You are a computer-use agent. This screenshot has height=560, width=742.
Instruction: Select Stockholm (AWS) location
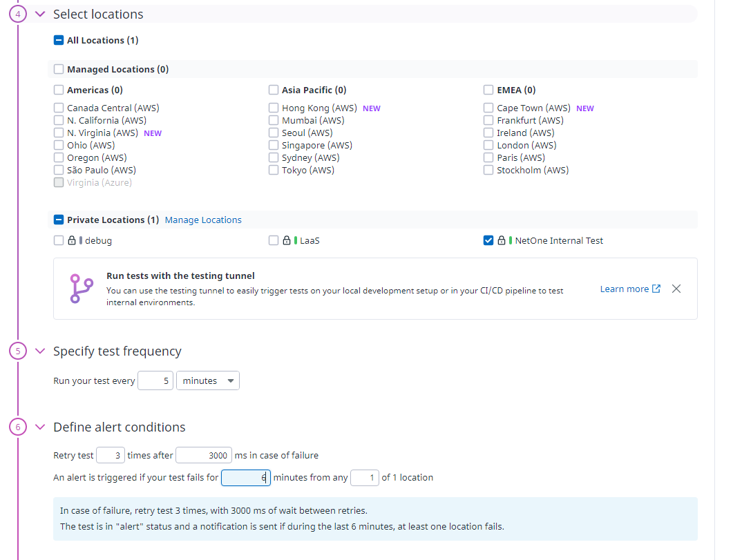coord(488,170)
